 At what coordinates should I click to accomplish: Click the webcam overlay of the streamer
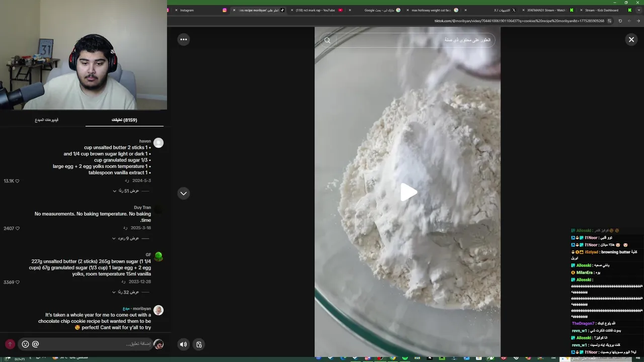[84, 55]
